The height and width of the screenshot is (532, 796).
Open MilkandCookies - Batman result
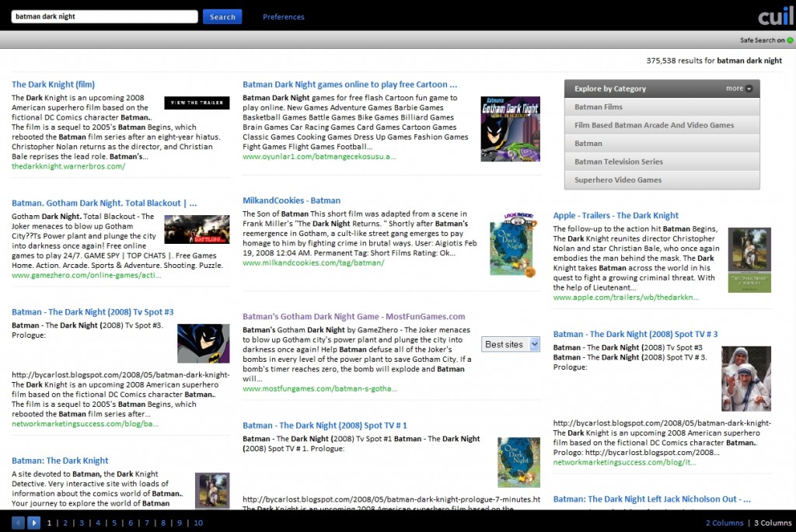292,200
